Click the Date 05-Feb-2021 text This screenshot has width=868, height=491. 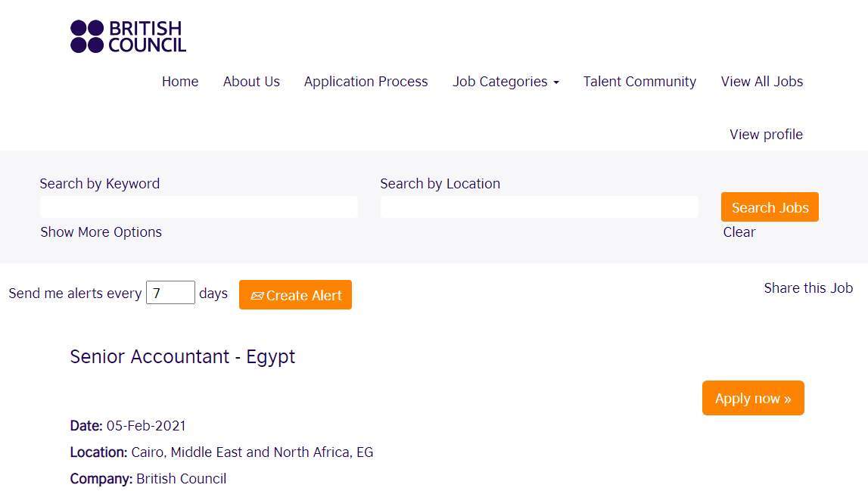point(145,426)
